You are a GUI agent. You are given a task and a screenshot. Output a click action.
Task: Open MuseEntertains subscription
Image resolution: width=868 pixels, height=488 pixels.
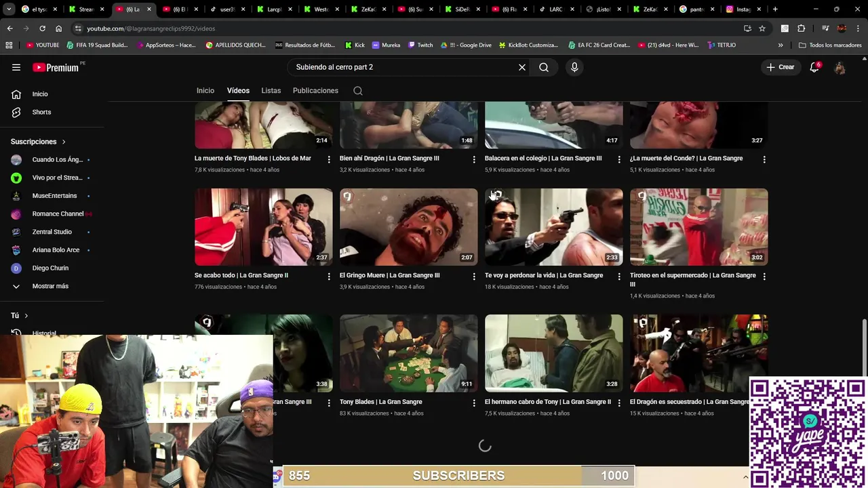click(x=53, y=196)
